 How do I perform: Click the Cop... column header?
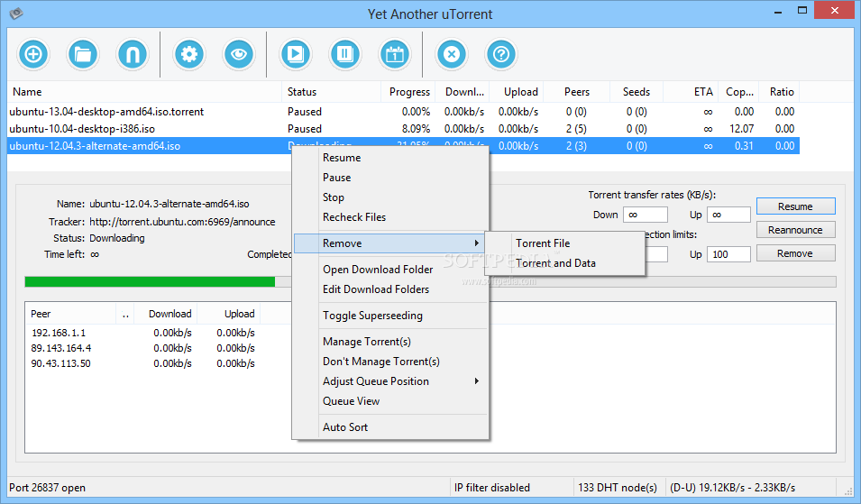pyautogui.click(x=738, y=92)
